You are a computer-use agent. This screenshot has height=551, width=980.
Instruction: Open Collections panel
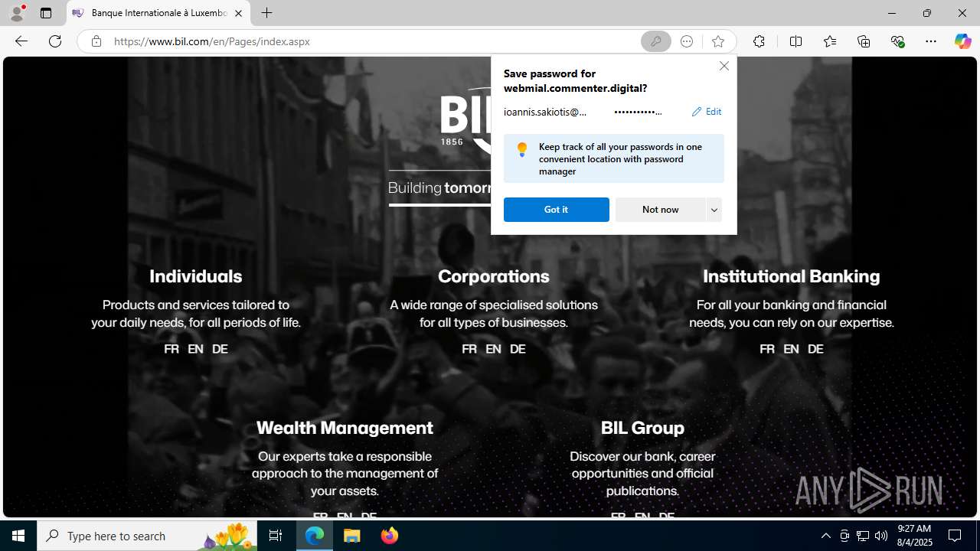pos(864,41)
